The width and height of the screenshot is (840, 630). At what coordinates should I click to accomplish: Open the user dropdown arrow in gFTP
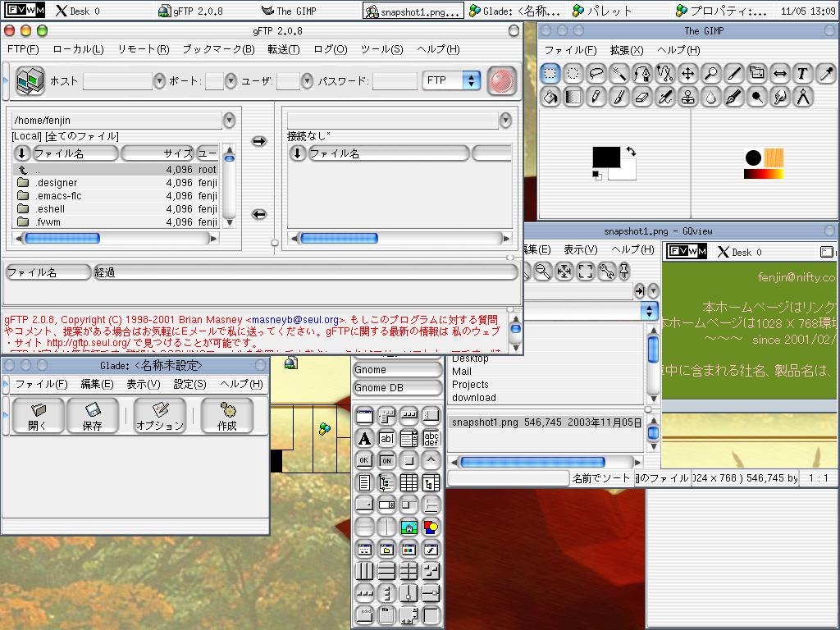coord(307,81)
